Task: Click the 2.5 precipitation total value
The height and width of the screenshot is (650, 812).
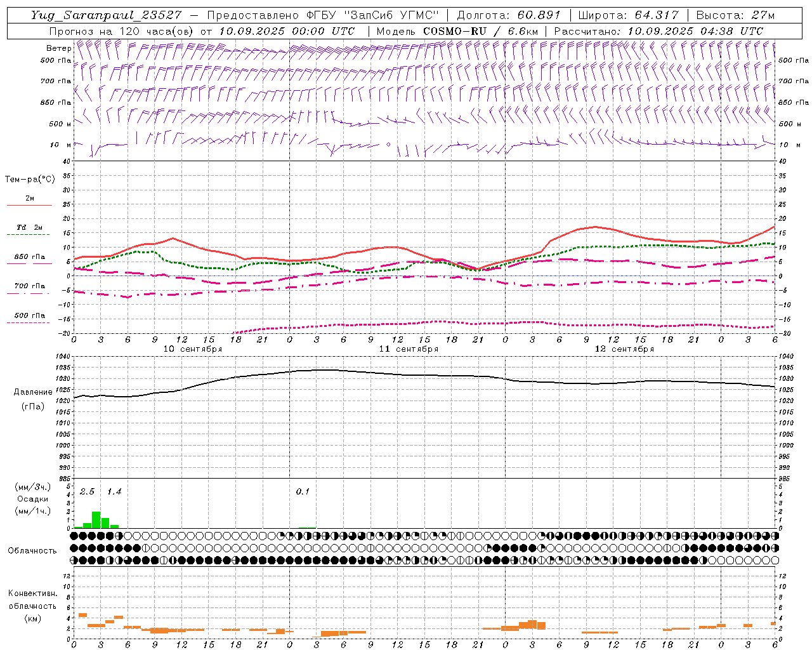Action: pyautogui.click(x=87, y=492)
